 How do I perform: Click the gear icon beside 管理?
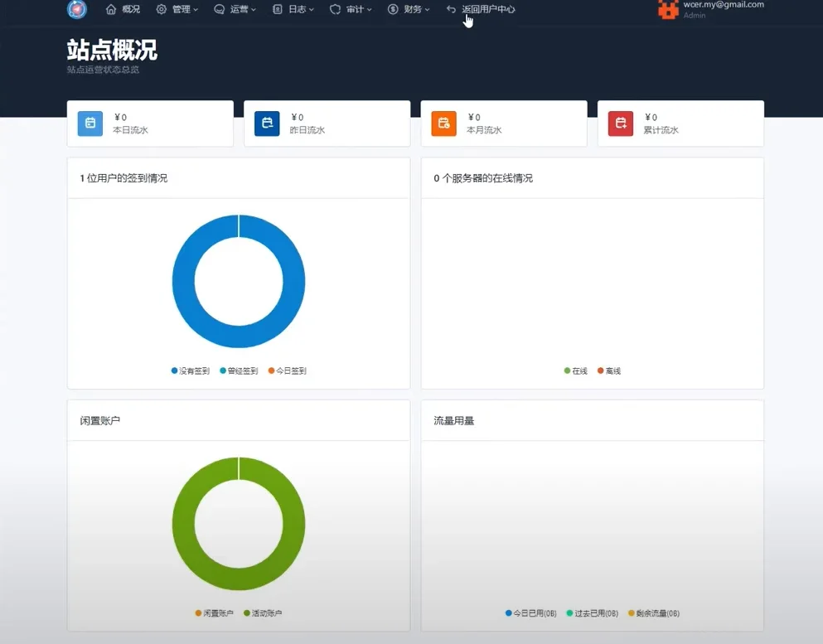[163, 9]
